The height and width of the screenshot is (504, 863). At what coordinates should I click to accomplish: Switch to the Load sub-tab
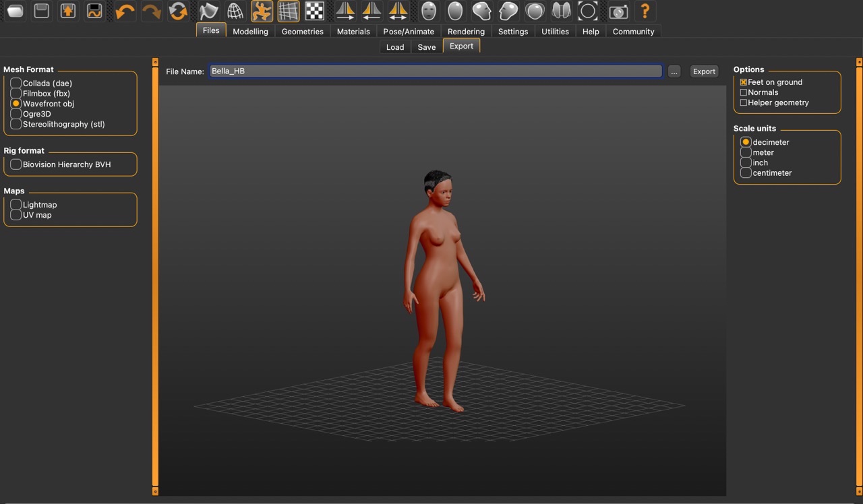click(395, 47)
